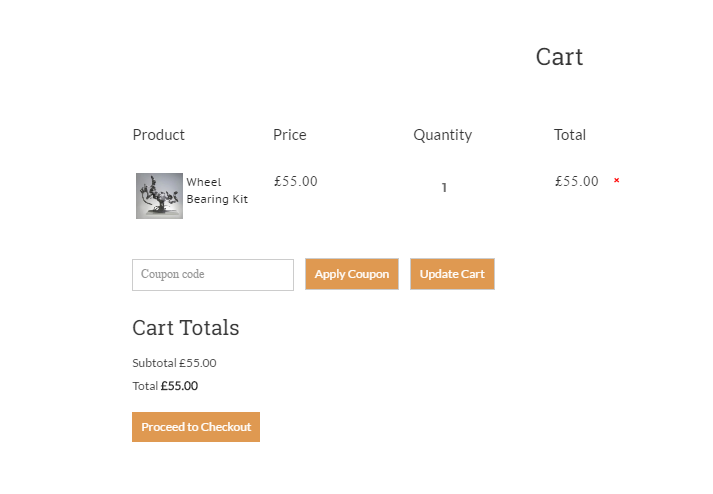Click the Total label in Cart Totals
The image size is (713, 494).
[x=145, y=386]
